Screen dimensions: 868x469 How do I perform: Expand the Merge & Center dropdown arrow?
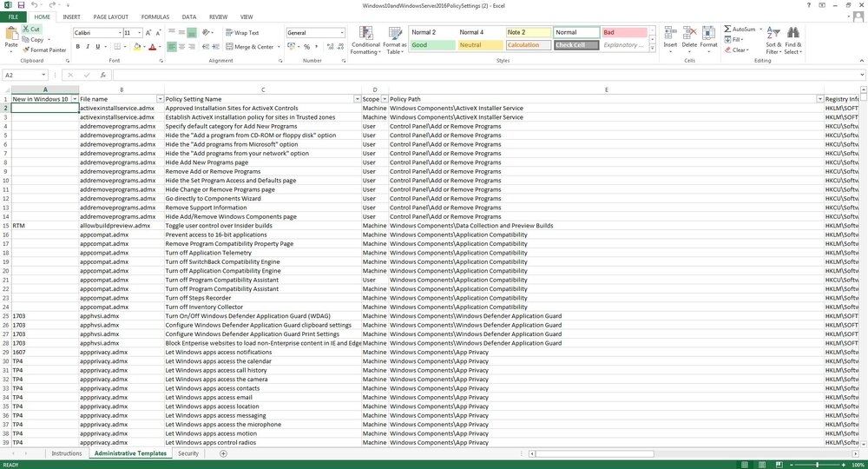tap(279, 47)
